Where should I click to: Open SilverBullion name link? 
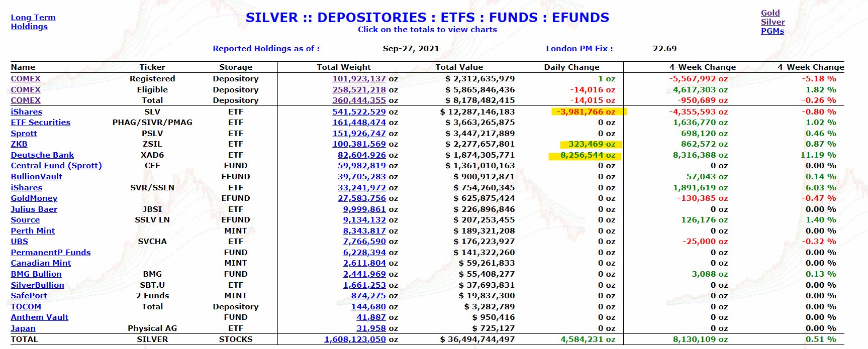point(38,285)
